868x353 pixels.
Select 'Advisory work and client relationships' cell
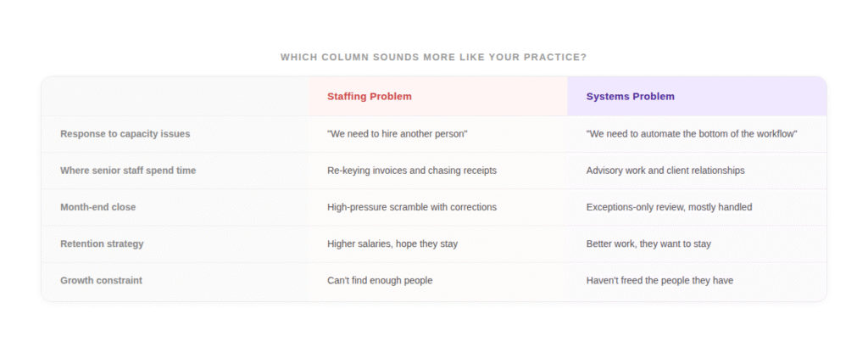[x=665, y=171]
